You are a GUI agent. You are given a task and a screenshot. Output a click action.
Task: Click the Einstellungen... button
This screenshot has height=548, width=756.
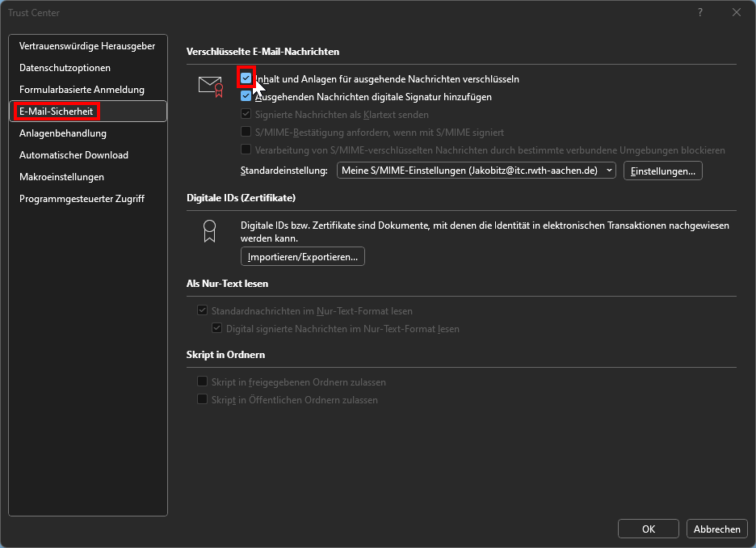662,171
